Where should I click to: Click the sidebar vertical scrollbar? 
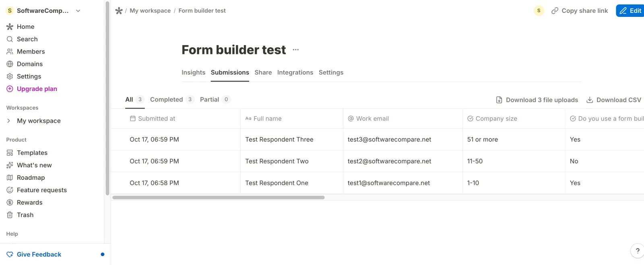[x=107, y=99]
